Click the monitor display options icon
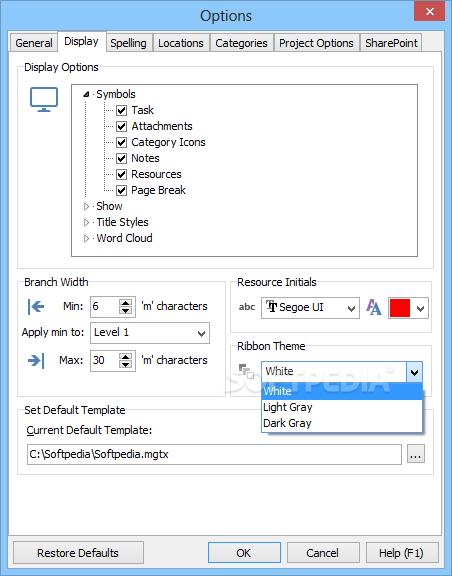452x576 pixels. 44,100
